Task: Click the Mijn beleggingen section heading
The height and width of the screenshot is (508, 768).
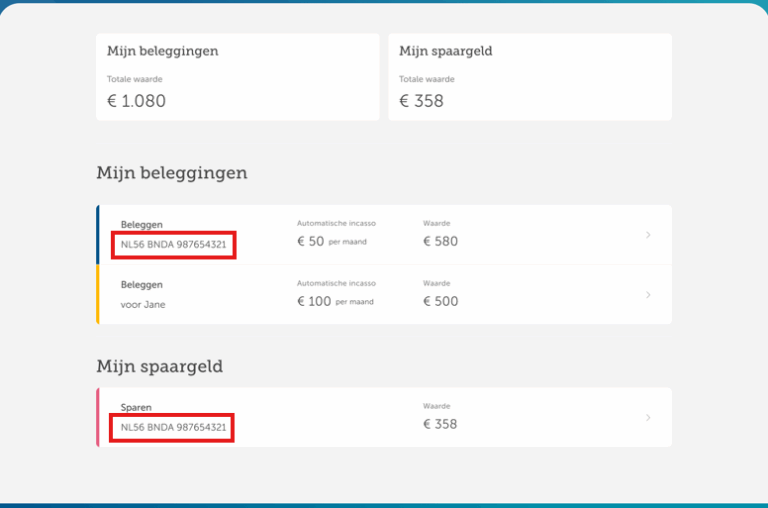Action: click(172, 173)
